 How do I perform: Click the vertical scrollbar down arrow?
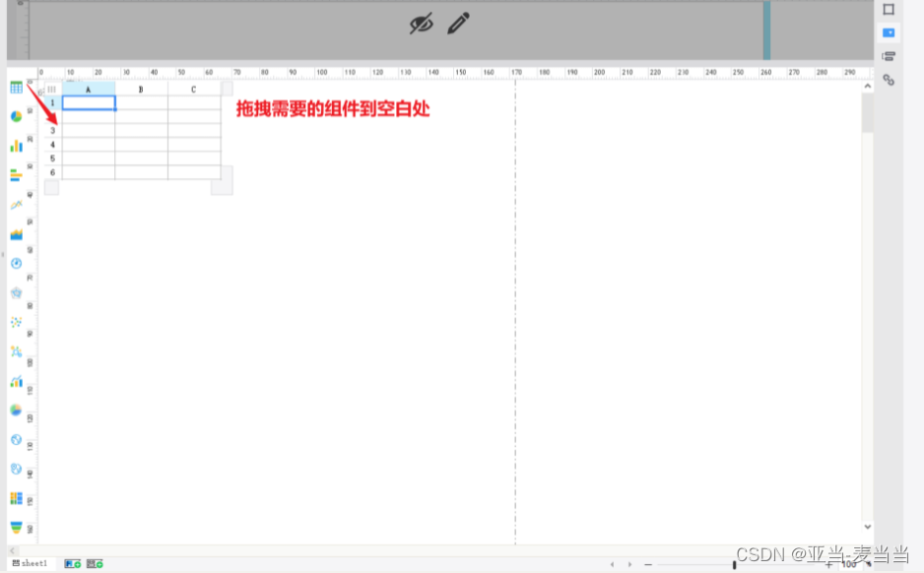pyautogui.click(x=868, y=527)
